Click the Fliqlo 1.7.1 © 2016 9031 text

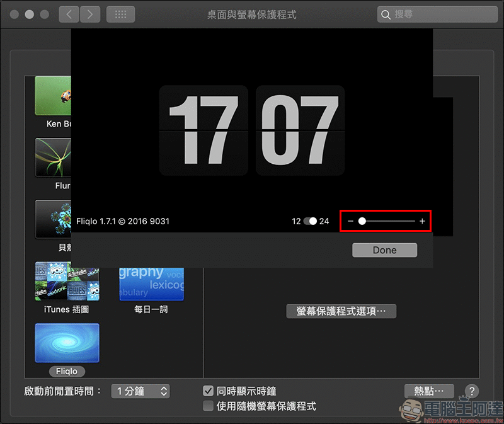[123, 221]
